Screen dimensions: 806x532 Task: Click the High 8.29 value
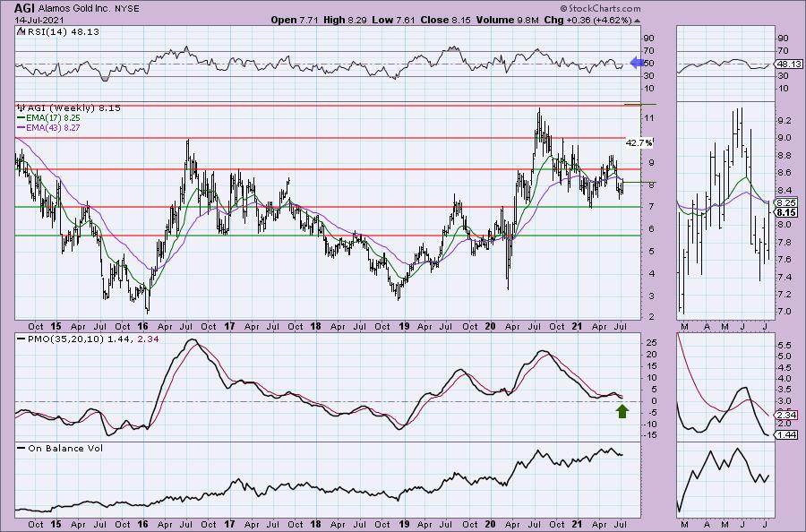346,20
